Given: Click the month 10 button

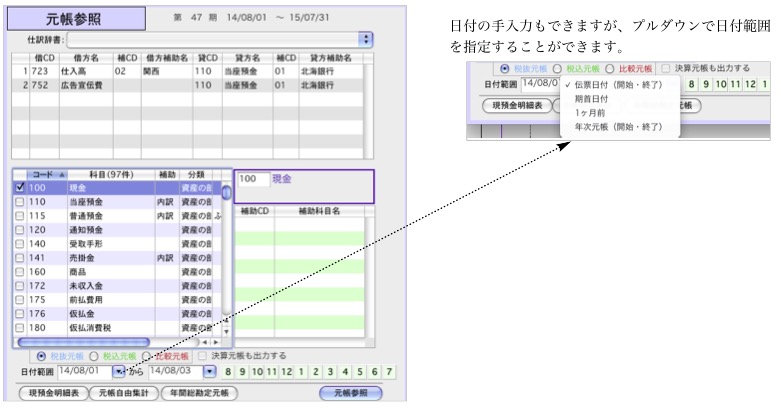Looking at the screenshot, I should point(255,372).
